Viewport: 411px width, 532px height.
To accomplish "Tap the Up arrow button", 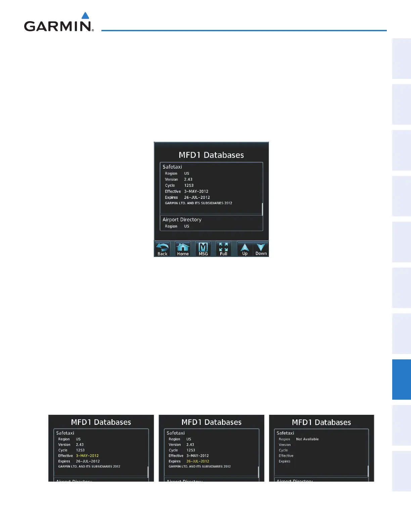I will [245, 249].
